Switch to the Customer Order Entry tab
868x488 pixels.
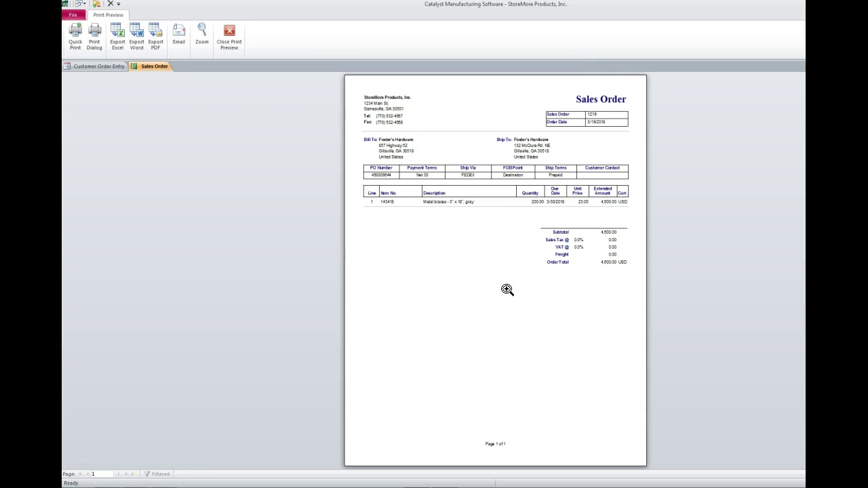tap(94, 66)
